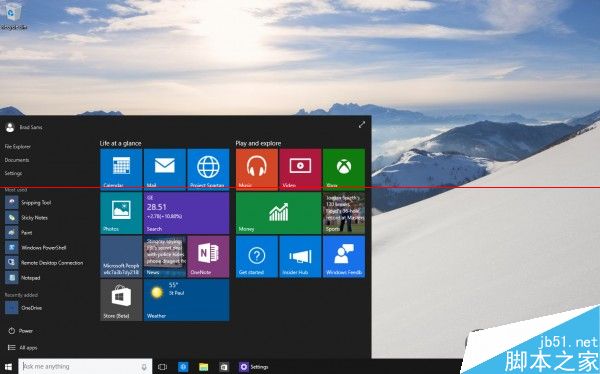
Task: Open the Windows Feedback tile
Action: coord(344,256)
